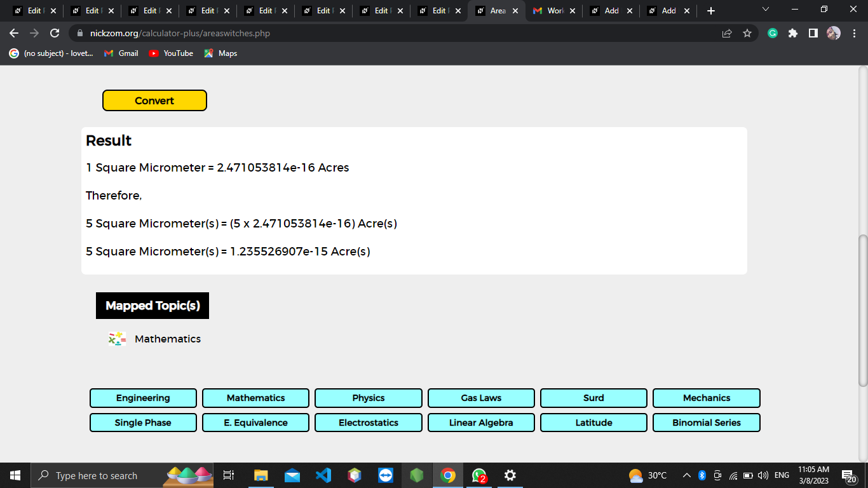Image resolution: width=868 pixels, height=488 pixels.
Task: Open the Engineering topic button
Action: click(143, 398)
